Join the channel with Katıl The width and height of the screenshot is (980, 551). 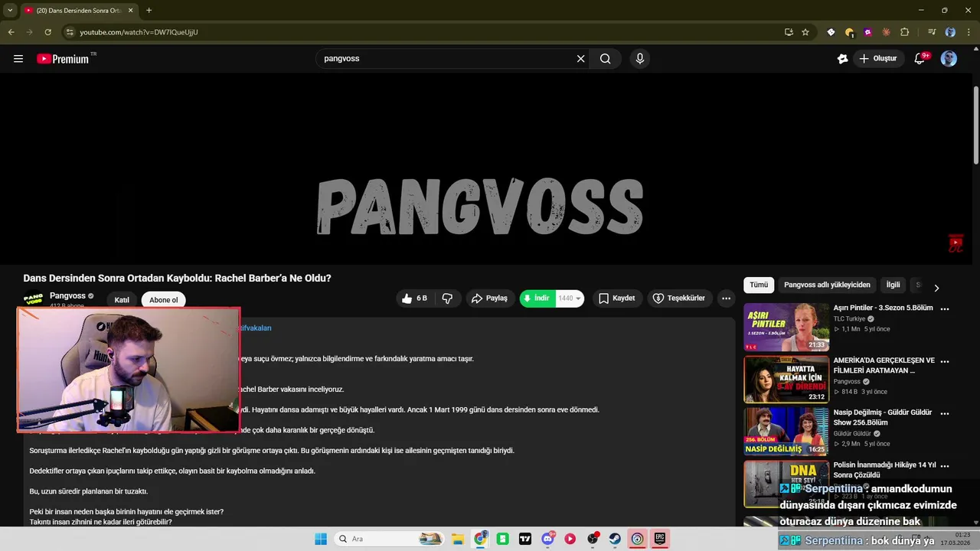[x=122, y=300]
